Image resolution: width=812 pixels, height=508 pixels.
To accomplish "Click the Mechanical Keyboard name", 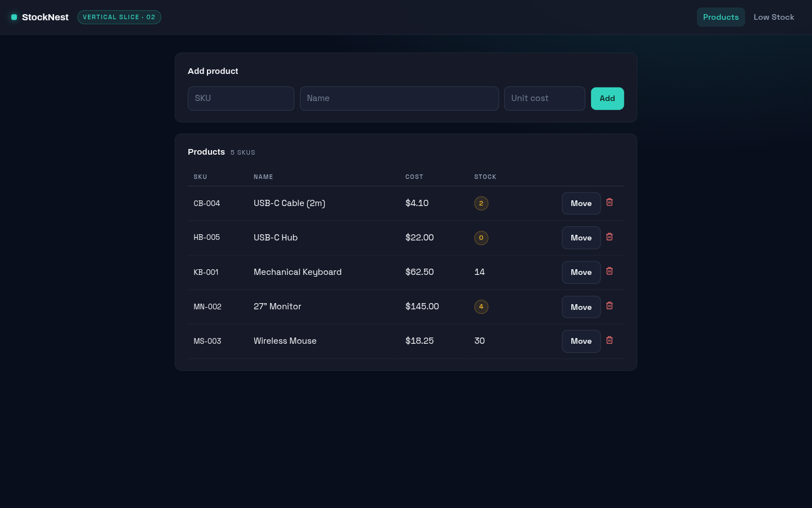I will (298, 272).
